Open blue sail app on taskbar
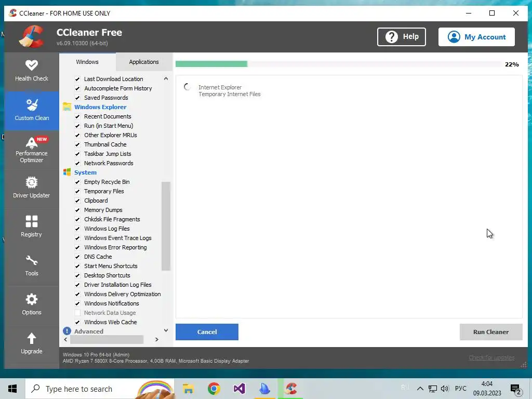Viewport: 532px width, 399px height. pos(264,389)
